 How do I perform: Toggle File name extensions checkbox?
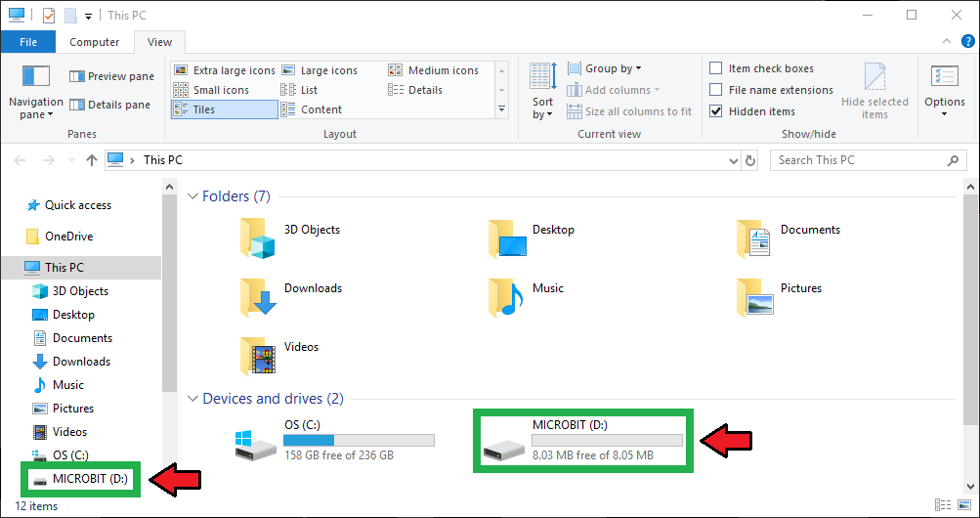click(x=716, y=90)
